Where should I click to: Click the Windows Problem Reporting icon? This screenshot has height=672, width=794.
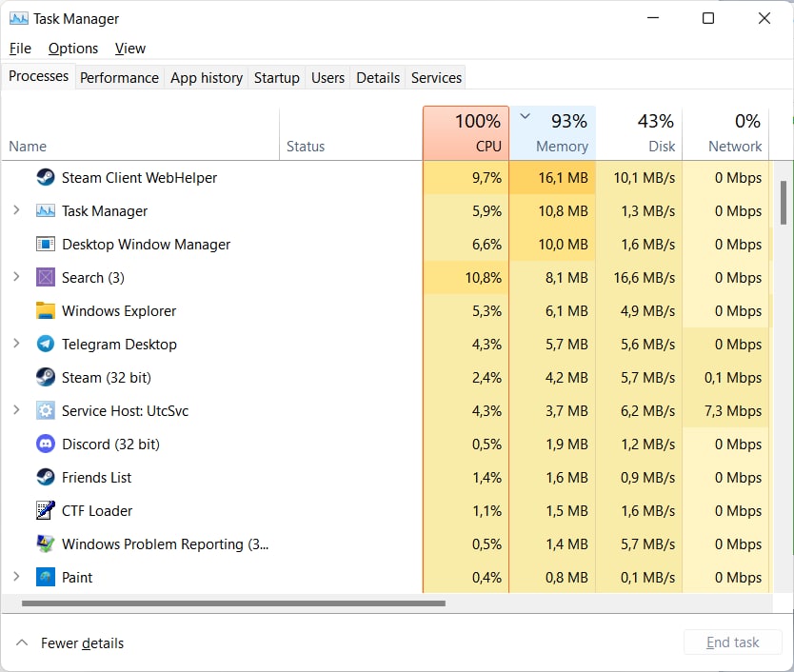46,544
